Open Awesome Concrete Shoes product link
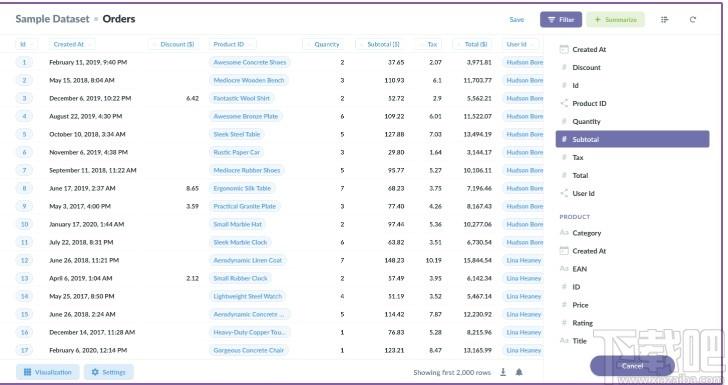Screen dimensions: 728x385 click(250, 62)
